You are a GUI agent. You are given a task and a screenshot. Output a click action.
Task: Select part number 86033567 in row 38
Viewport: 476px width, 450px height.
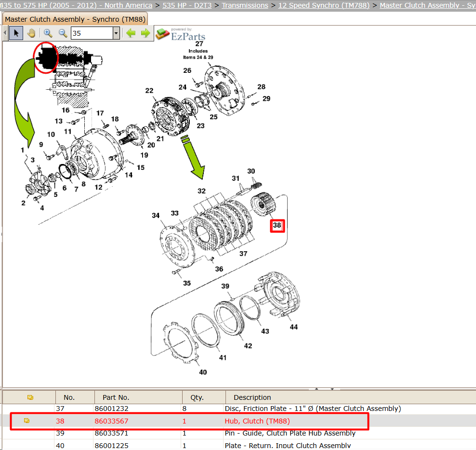(x=111, y=421)
